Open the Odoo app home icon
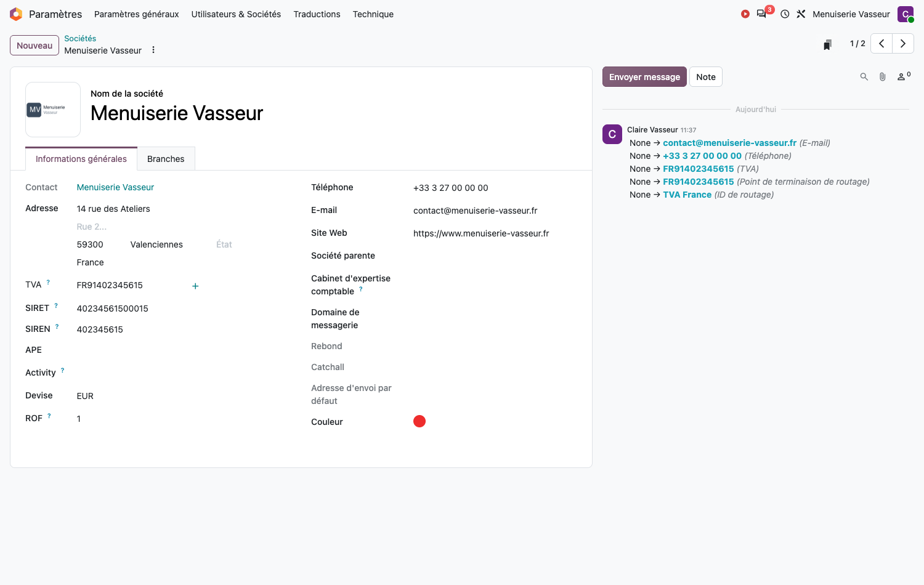This screenshot has height=585, width=924. [16, 14]
